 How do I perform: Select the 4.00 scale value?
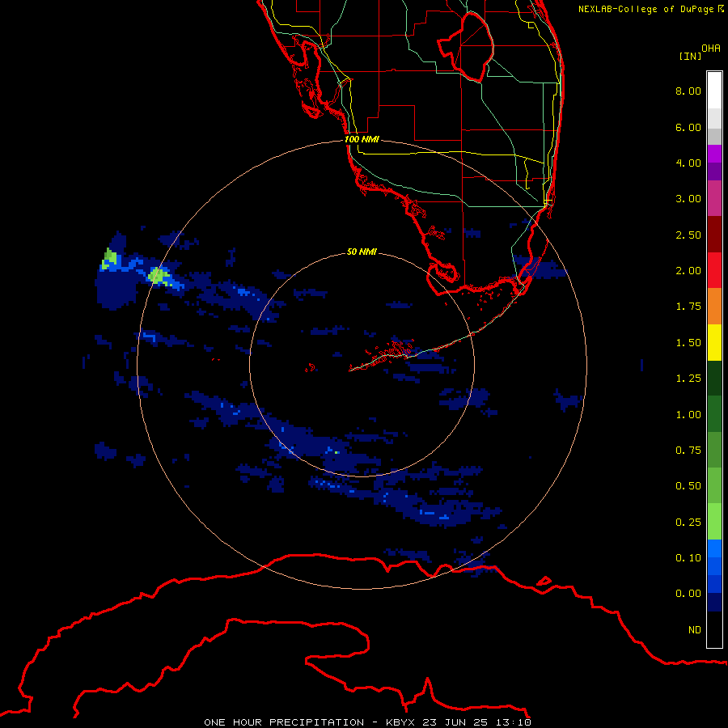[688, 163]
